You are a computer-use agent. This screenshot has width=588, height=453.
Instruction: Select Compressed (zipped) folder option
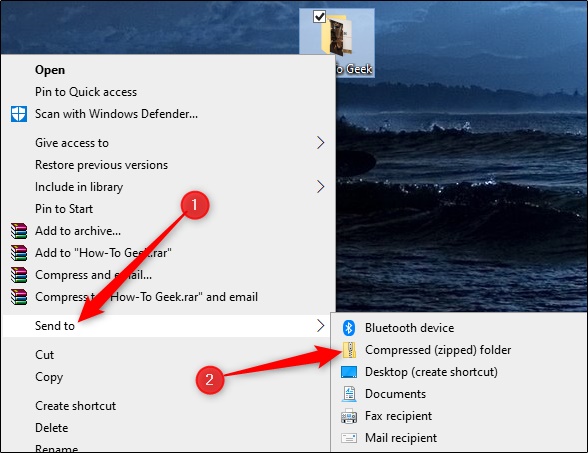tap(438, 350)
